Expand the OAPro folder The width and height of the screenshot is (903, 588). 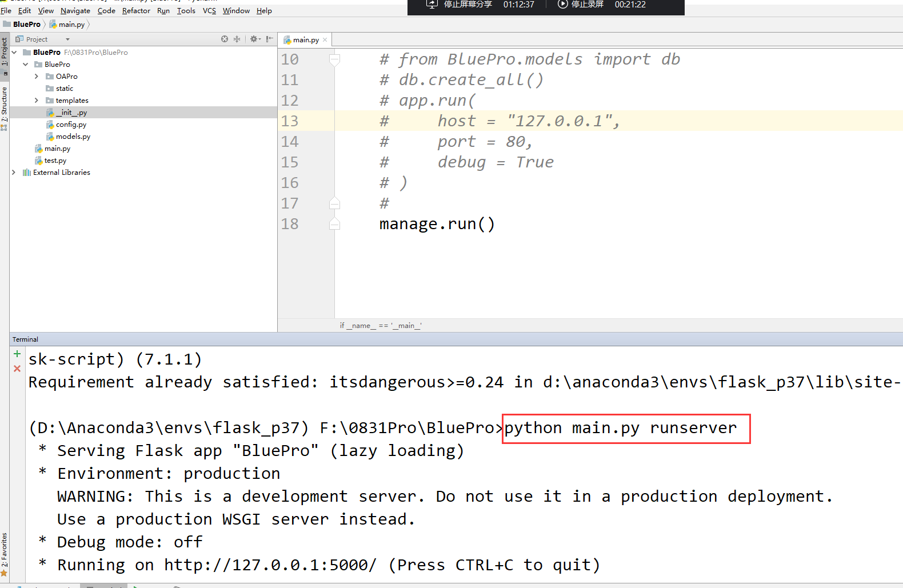[37, 77]
